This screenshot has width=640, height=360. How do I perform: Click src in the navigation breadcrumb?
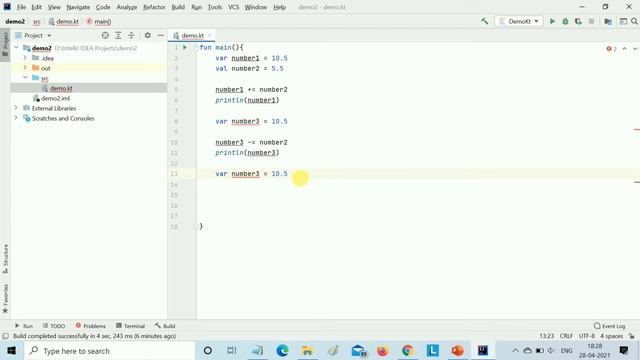pyautogui.click(x=37, y=21)
